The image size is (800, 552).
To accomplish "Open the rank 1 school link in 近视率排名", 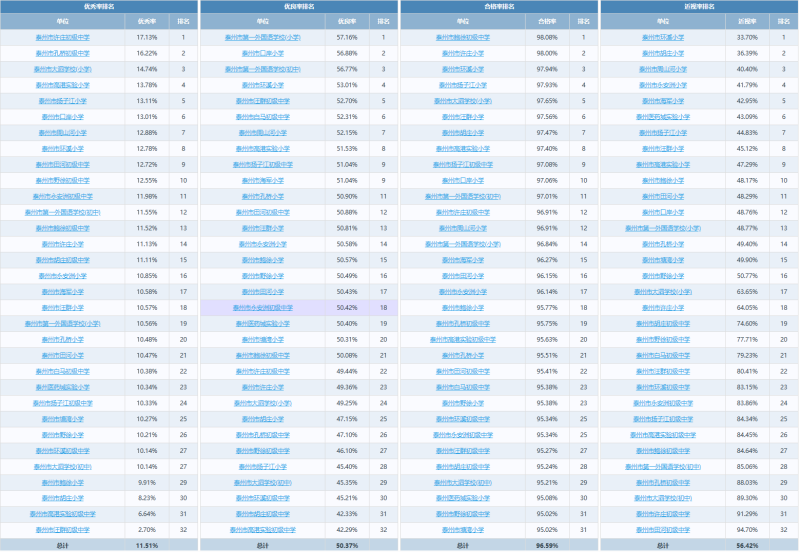I will coord(663,37).
